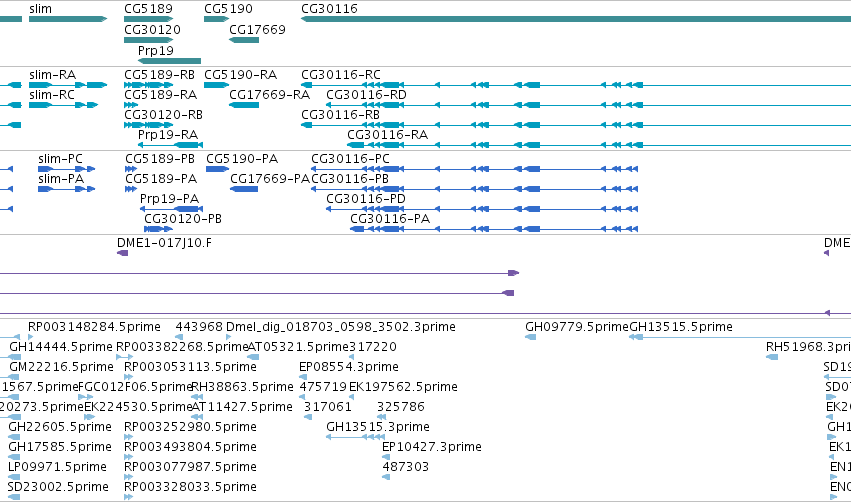Open protein CG30116-PD
The width and height of the screenshot is (851, 502).
coord(366,199)
